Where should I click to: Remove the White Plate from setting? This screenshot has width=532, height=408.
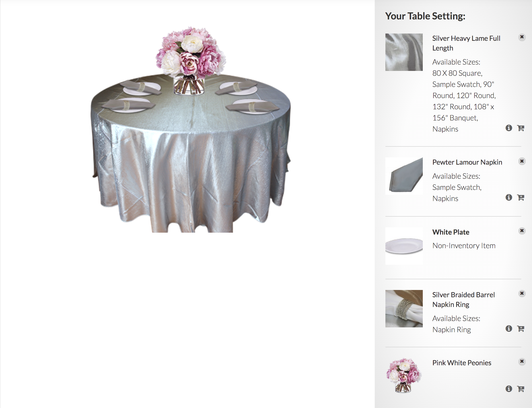[522, 231]
